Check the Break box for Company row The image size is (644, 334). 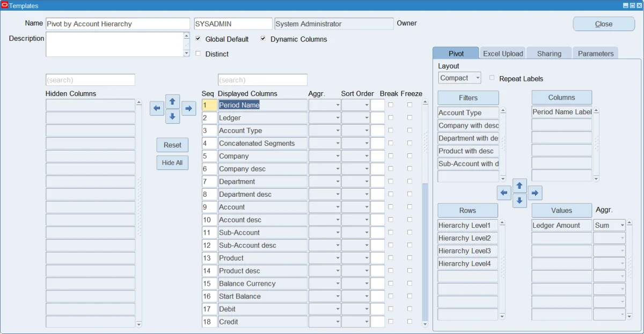[x=391, y=156]
